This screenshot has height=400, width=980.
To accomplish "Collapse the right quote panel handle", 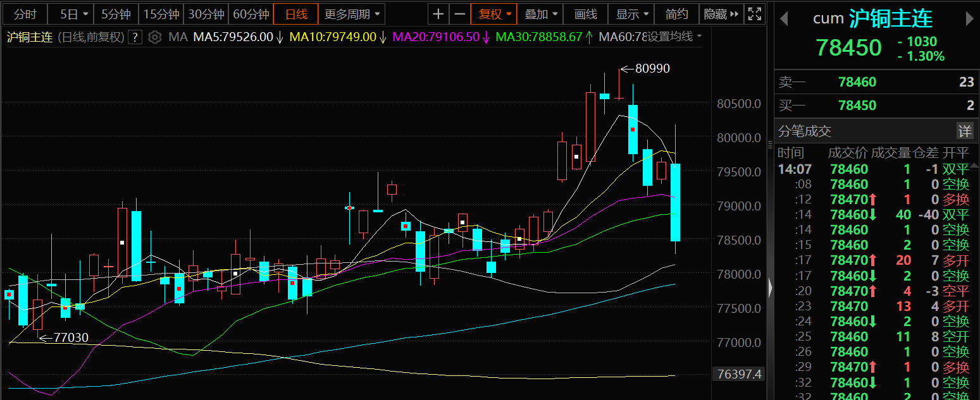I will (x=770, y=288).
